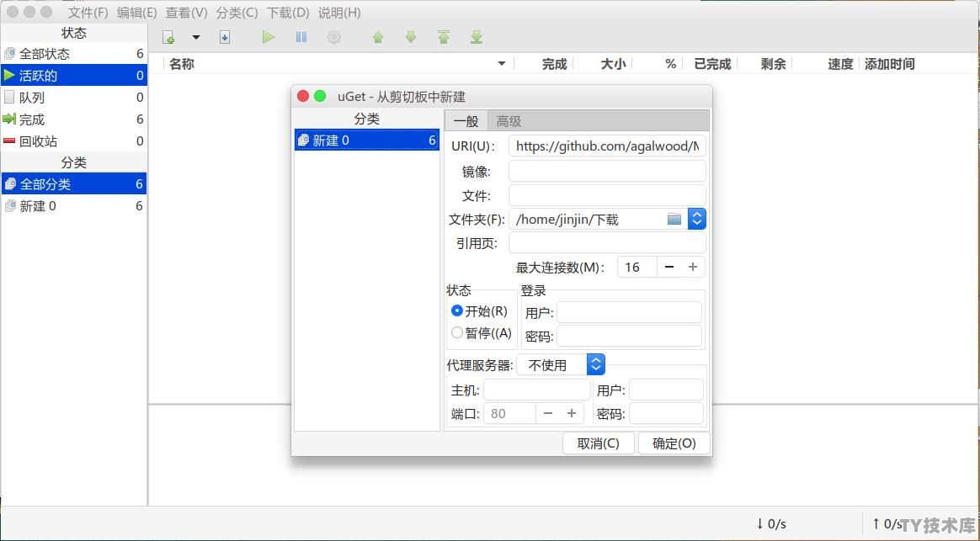The width and height of the screenshot is (980, 541).
Task: Select 全部分类 in category list
Action: [x=74, y=184]
